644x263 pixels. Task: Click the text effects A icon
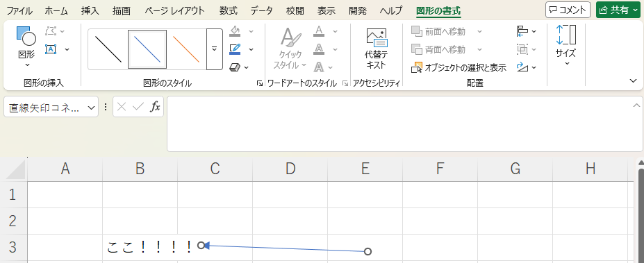point(319,67)
